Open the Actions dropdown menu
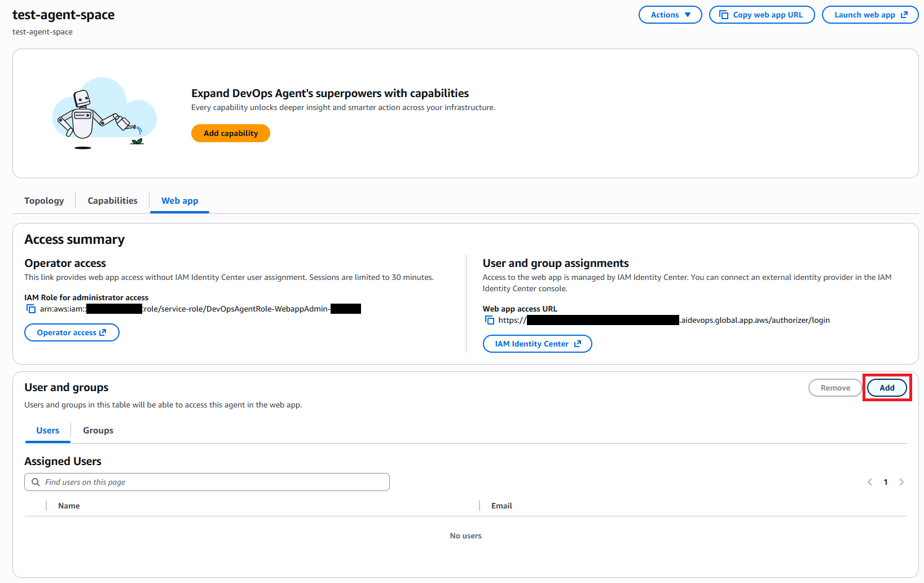Image resolution: width=924 pixels, height=583 pixels. coord(670,15)
